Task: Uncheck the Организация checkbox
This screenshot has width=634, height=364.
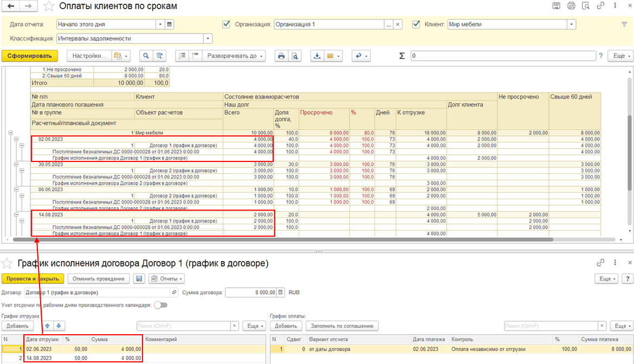Action: coord(227,24)
